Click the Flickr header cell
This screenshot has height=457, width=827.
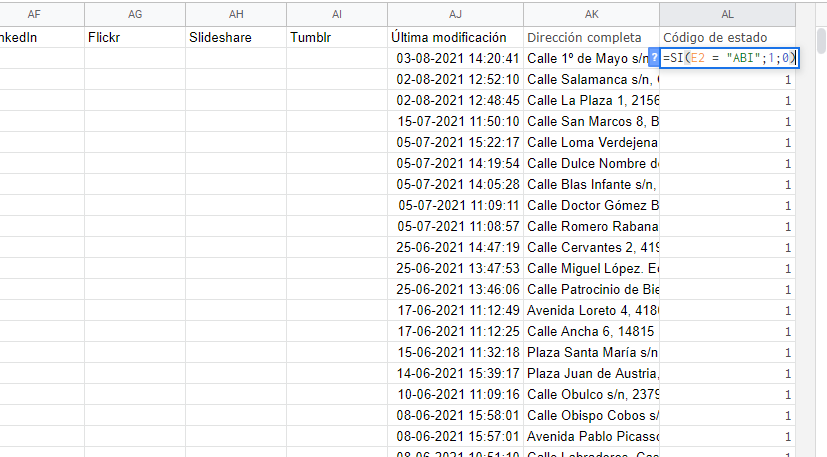135,37
